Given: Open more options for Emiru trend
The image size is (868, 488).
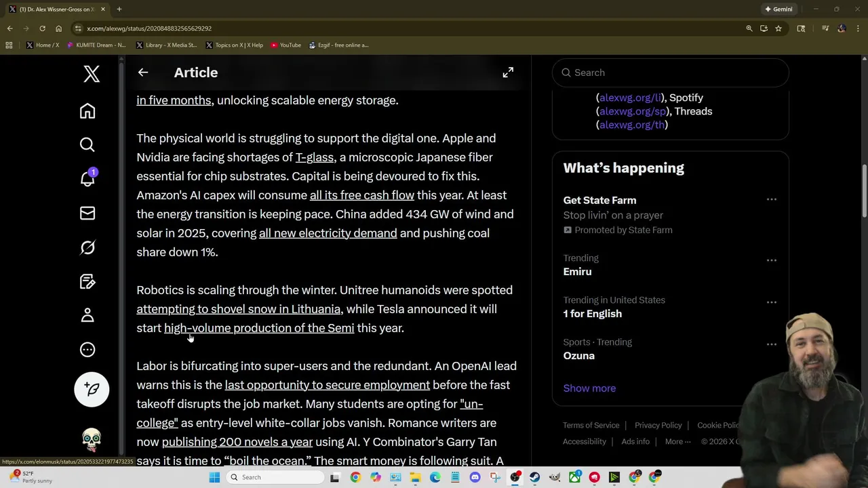Looking at the screenshot, I should [x=772, y=260].
